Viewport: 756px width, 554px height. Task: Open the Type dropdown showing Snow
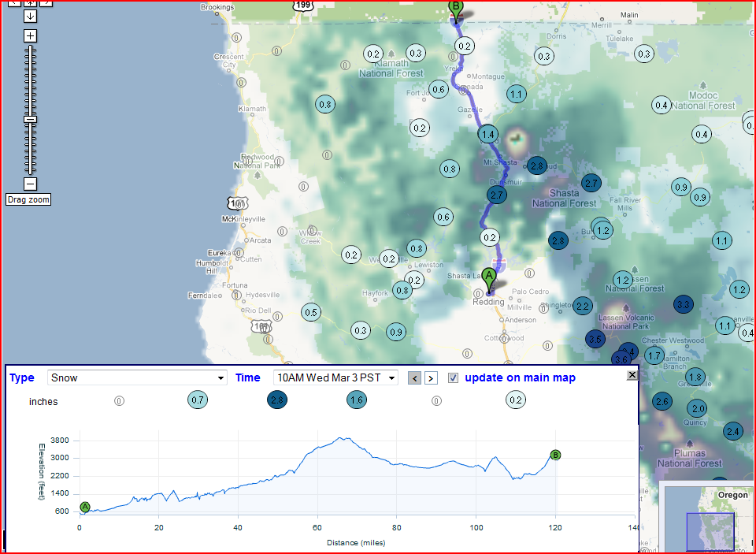(137, 377)
